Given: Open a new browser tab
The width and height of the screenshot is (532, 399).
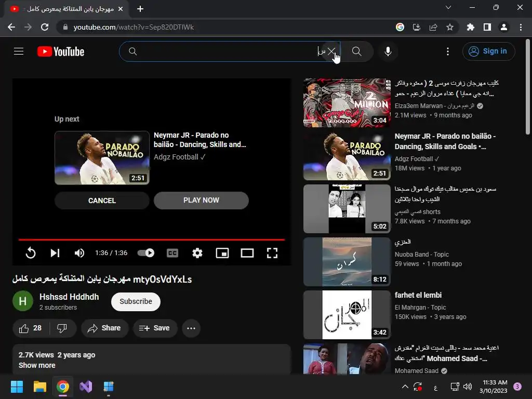Looking at the screenshot, I should click(140, 9).
